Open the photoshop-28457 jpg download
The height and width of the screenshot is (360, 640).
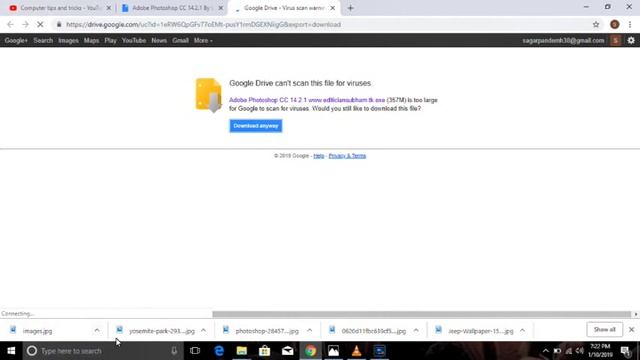(x=267, y=331)
